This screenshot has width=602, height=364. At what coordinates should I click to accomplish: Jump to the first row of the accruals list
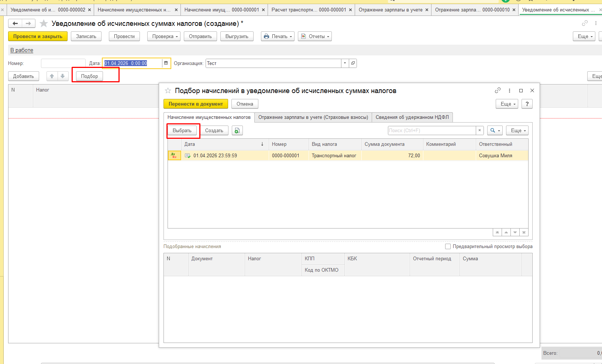coord(498,232)
